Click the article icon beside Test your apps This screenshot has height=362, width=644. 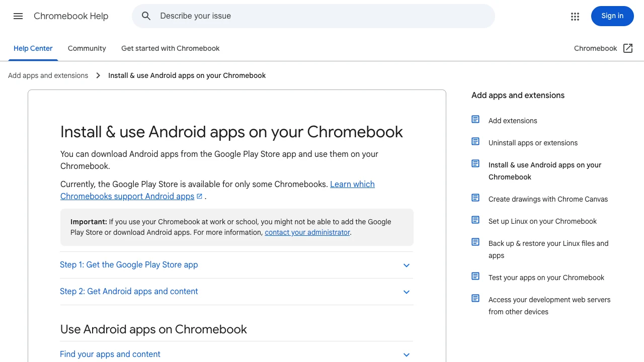tap(475, 276)
